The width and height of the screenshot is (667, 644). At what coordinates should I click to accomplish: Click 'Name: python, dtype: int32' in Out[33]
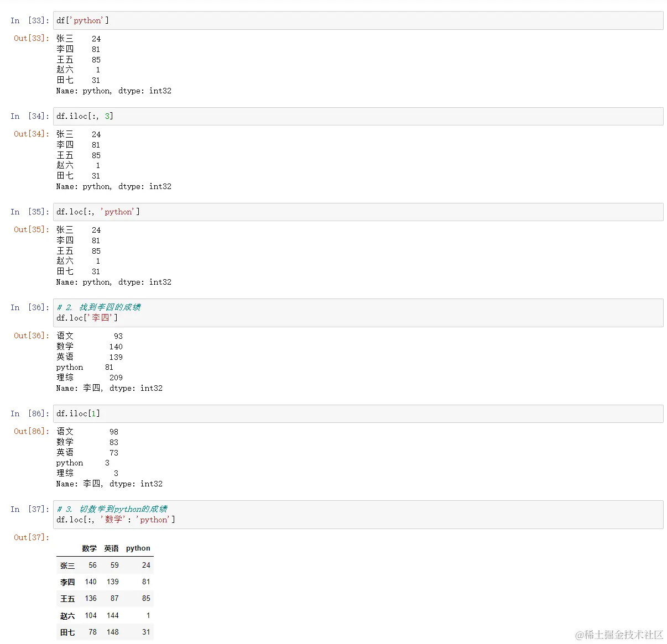114,91
